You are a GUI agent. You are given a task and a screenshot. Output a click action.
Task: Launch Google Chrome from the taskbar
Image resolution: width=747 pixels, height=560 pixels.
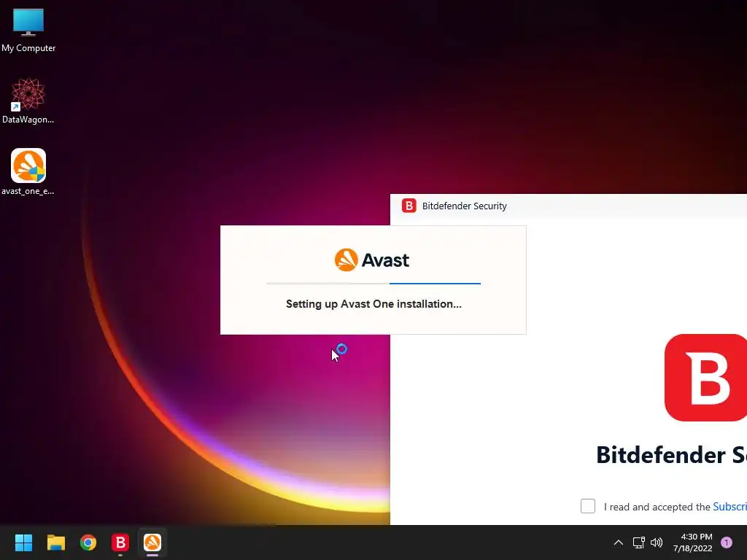click(x=88, y=542)
